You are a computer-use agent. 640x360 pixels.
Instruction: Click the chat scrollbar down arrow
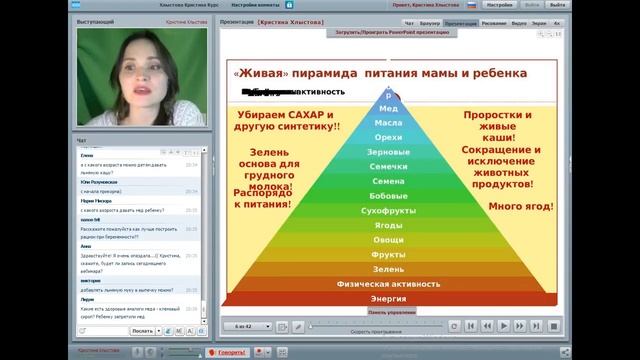[x=204, y=322]
